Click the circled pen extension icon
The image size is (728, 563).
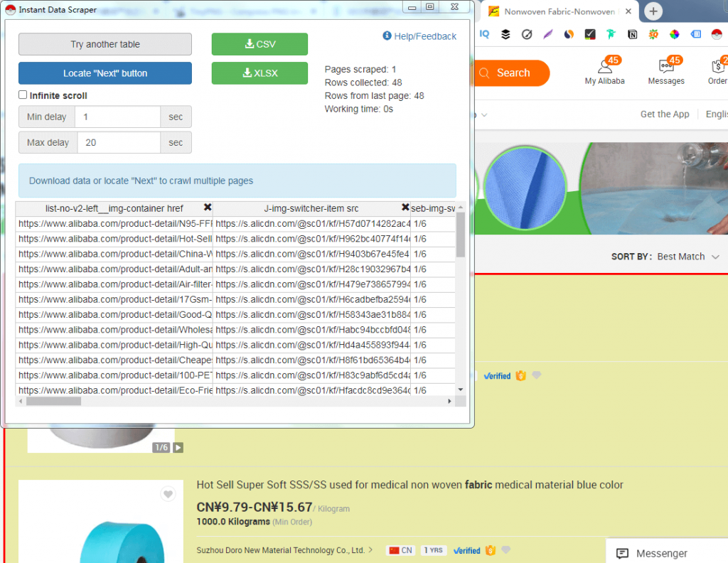point(527,34)
